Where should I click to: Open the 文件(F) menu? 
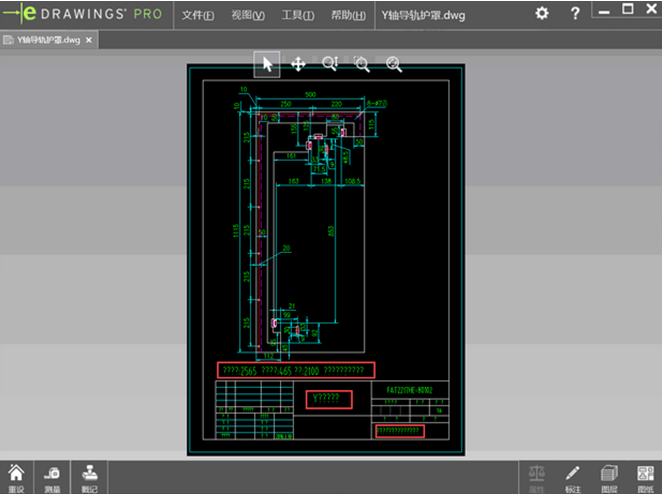(198, 16)
